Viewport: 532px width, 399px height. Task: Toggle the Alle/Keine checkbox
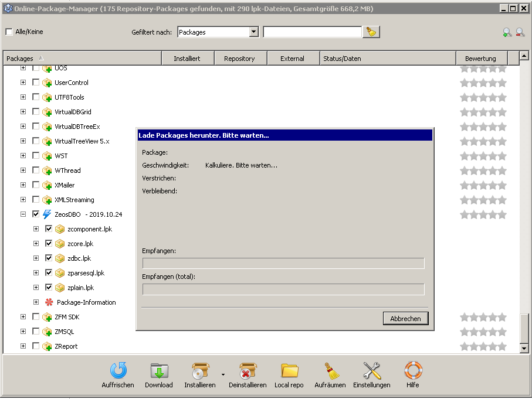pyautogui.click(x=9, y=32)
